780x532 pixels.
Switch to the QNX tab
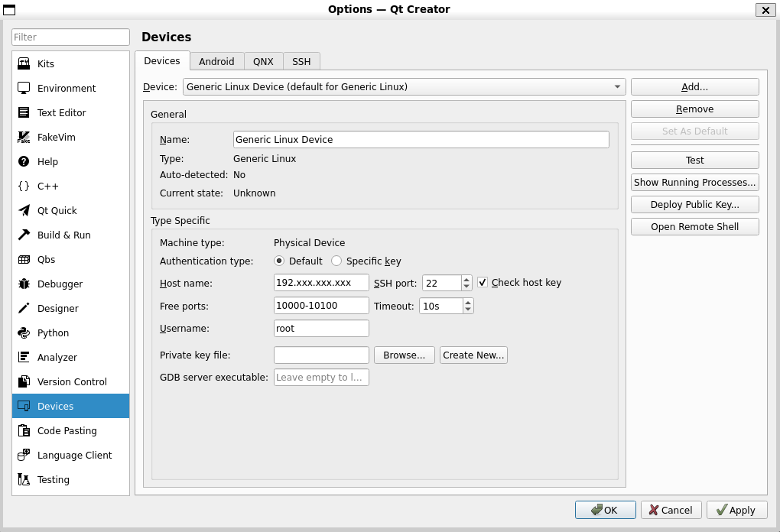coord(263,62)
